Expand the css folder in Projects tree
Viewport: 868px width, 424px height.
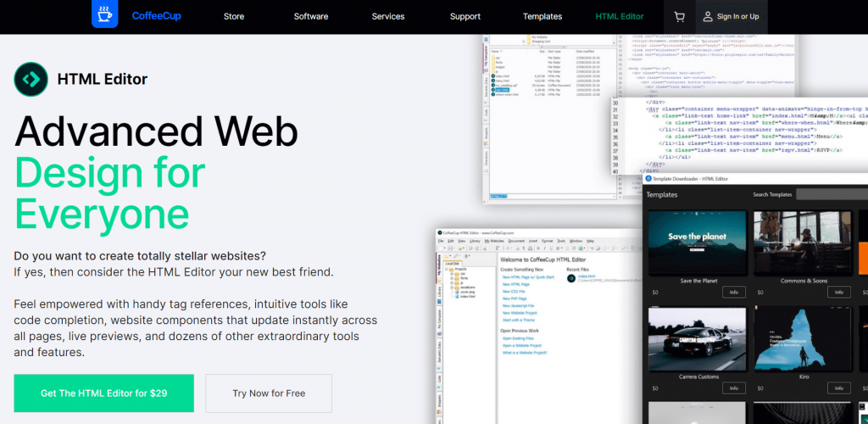click(452, 274)
